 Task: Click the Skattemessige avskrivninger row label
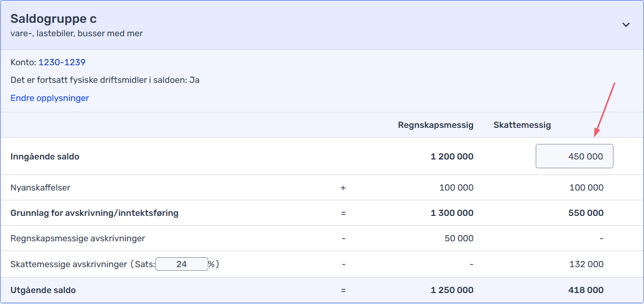click(68, 264)
